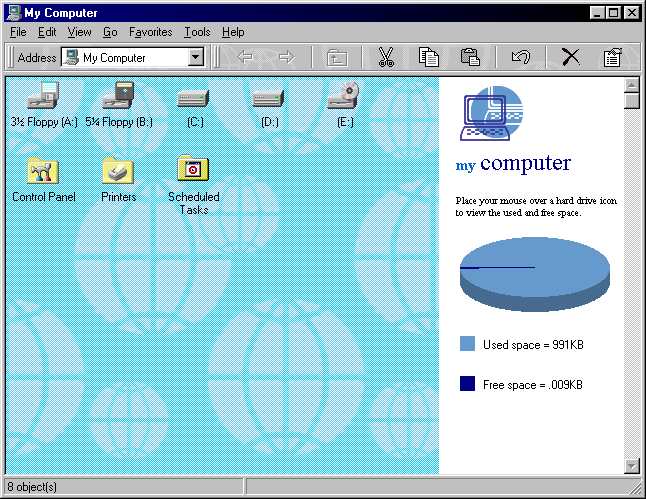Click the Properties toolbar icon
Screen dimensions: 646x499
pos(613,57)
